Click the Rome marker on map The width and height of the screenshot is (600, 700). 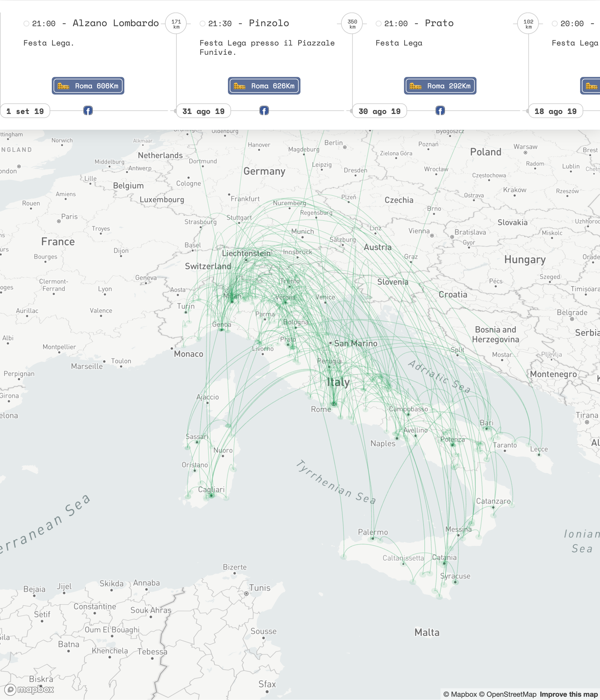point(334,404)
